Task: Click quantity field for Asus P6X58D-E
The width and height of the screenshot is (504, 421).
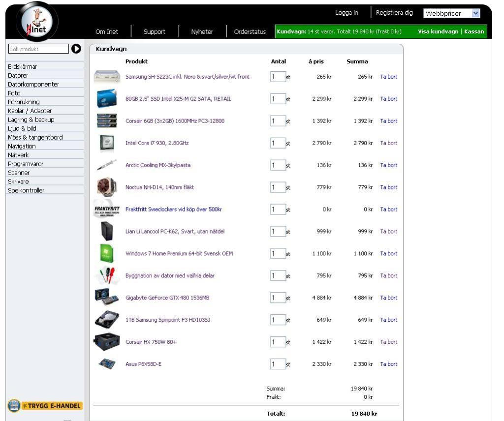Action: click(x=278, y=364)
